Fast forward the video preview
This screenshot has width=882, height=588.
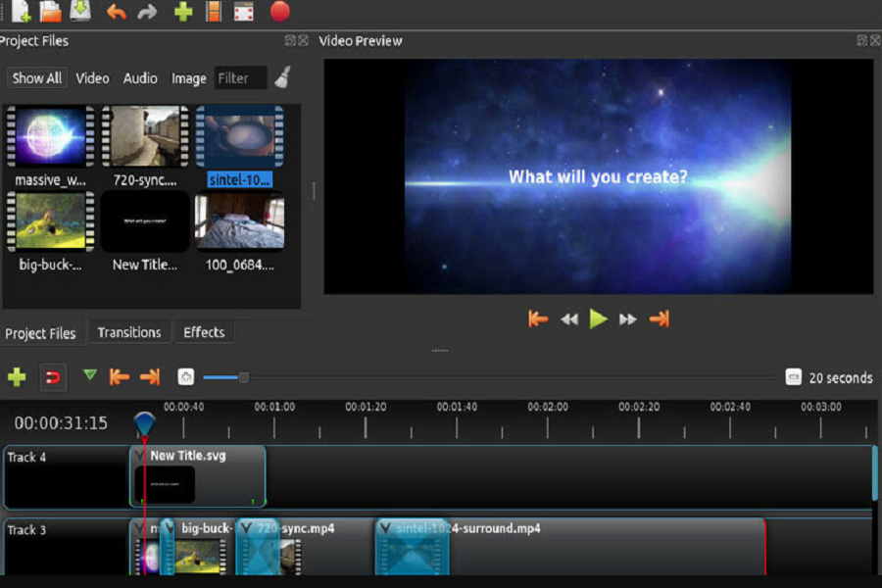628,319
